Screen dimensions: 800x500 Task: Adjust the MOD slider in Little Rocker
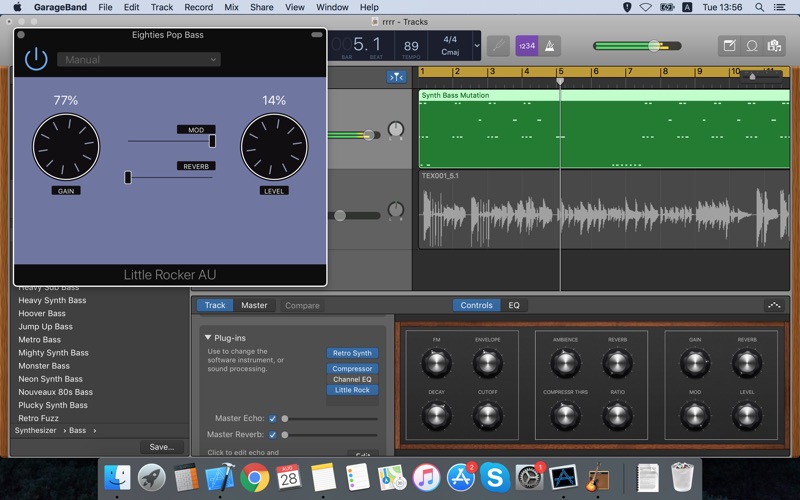point(212,141)
